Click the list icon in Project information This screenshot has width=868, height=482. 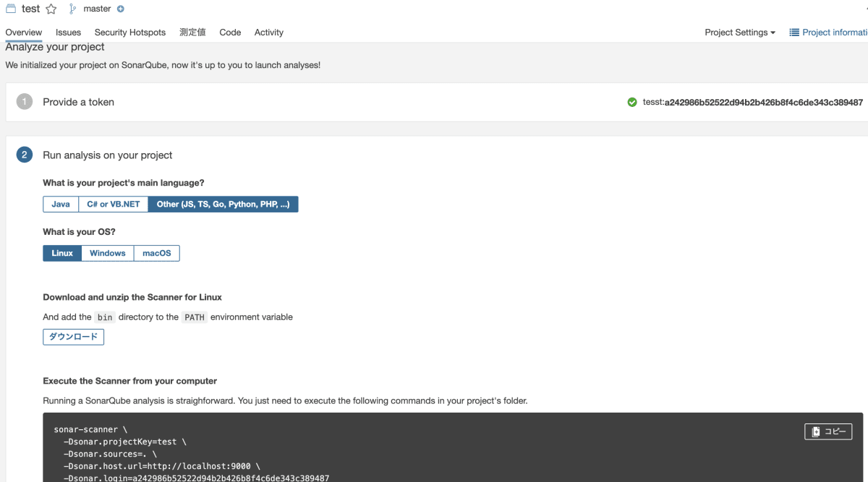pos(794,33)
